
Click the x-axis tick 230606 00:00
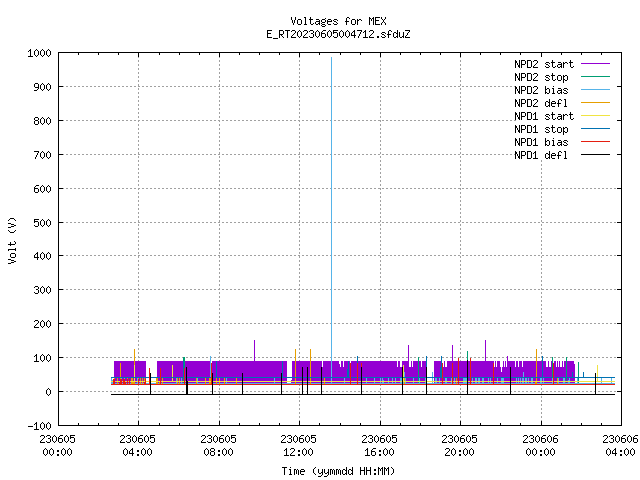point(540,446)
